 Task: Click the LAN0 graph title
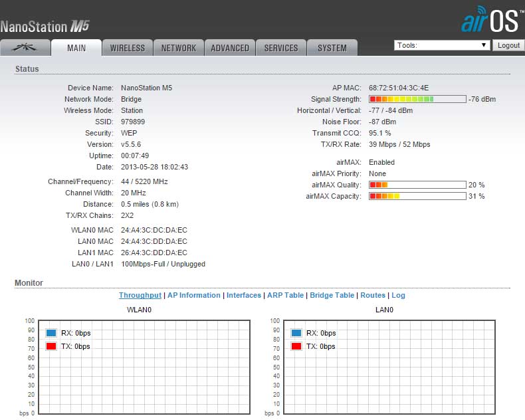tap(384, 310)
